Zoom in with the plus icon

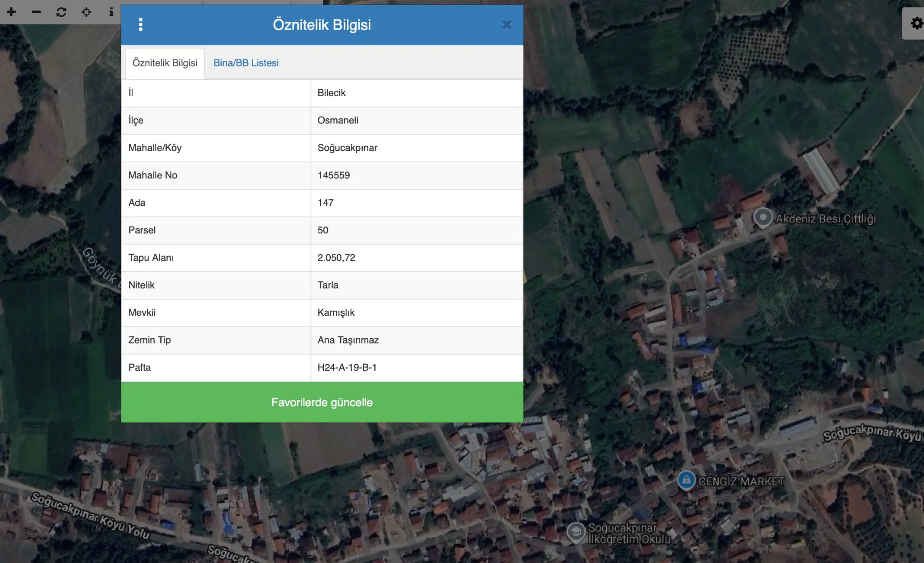tap(12, 12)
